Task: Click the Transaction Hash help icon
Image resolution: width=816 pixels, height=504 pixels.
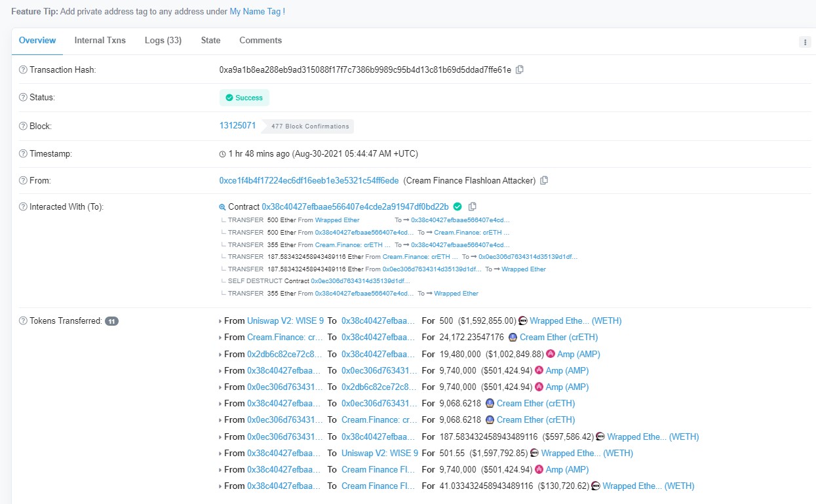Action: 23,69
